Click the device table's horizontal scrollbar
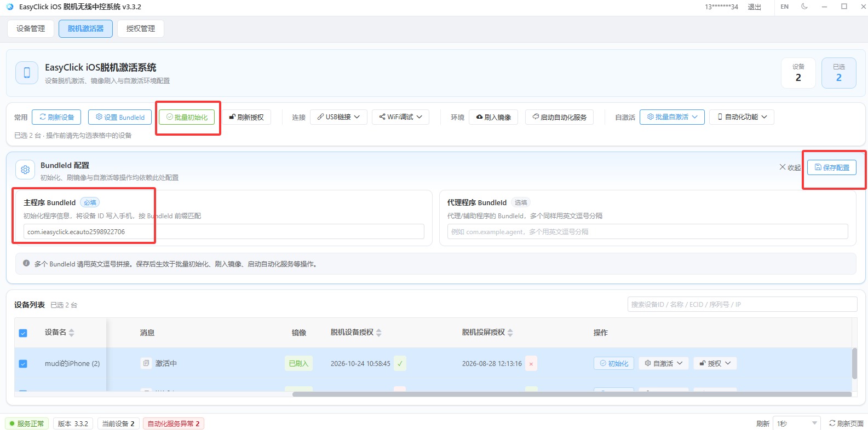Image resolution: width=868 pixels, height=430 pixels. pos(572,394)
